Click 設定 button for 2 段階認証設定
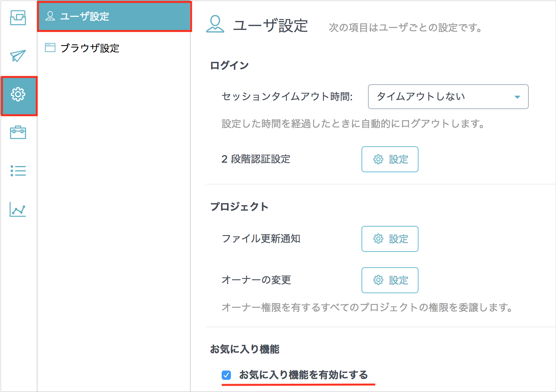556x392 pixels. pos(390,159)
